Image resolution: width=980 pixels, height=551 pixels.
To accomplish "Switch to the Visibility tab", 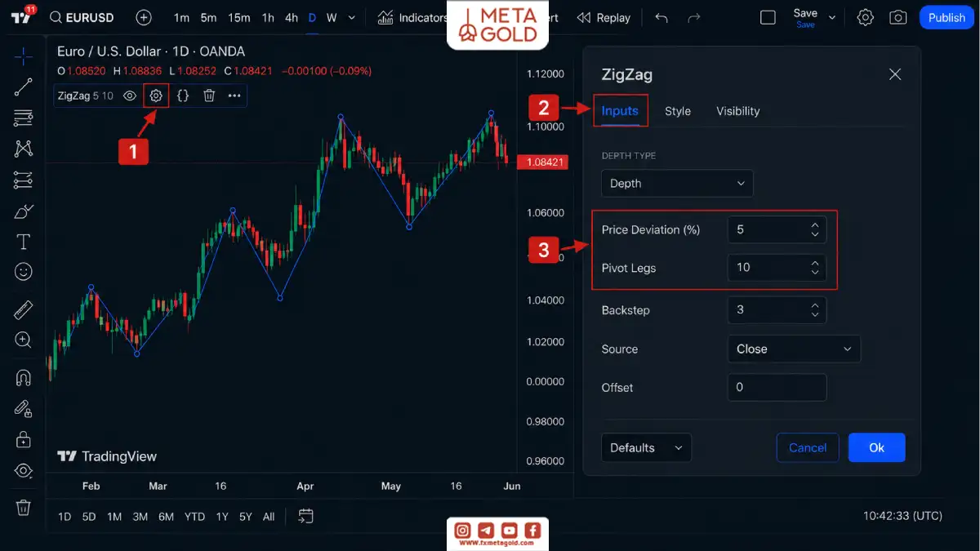I will point(738,111).
